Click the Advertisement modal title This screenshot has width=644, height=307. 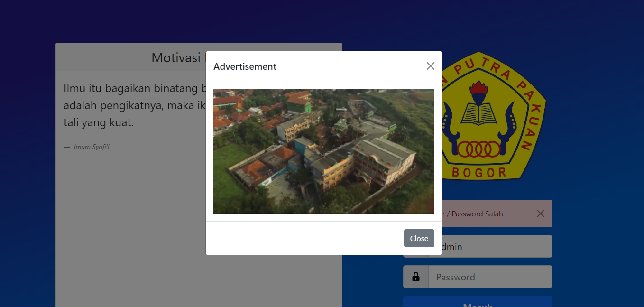coord(245,66)
